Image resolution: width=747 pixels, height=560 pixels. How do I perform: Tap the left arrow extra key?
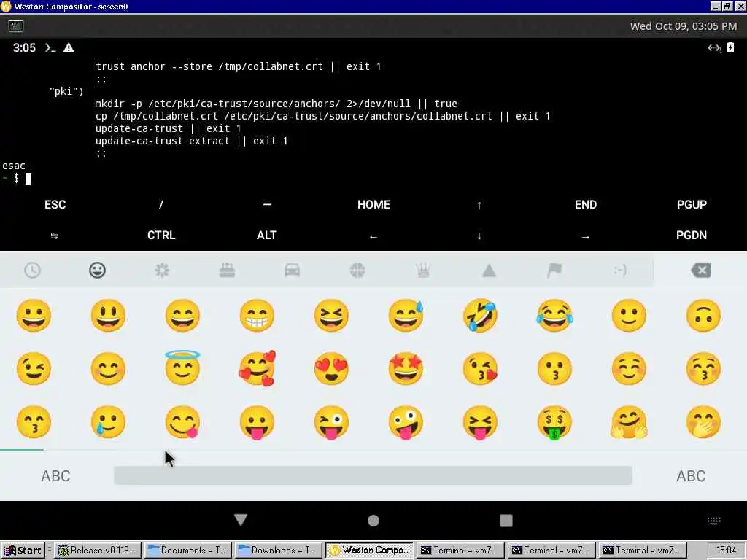373,236
